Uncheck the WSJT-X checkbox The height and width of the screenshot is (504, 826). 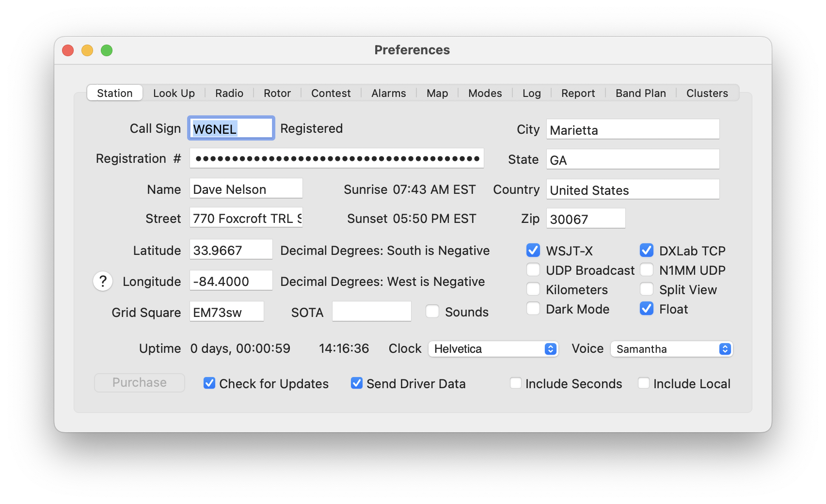533,251
